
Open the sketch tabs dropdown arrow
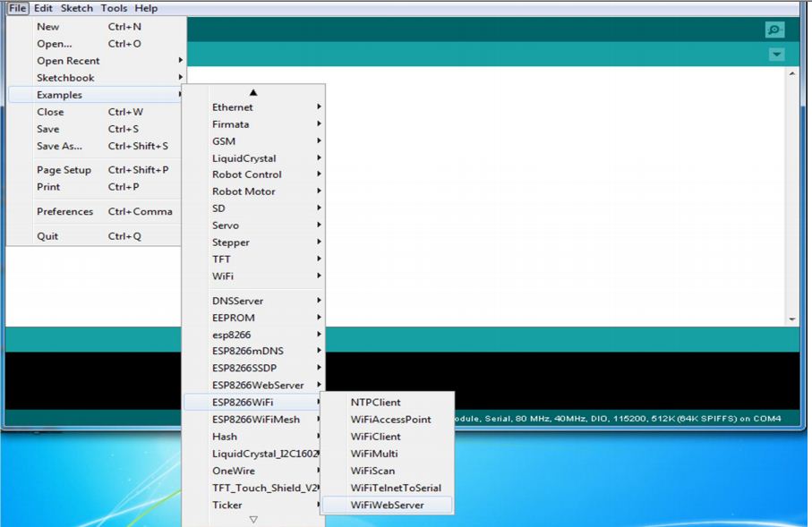tap(777, 55)
